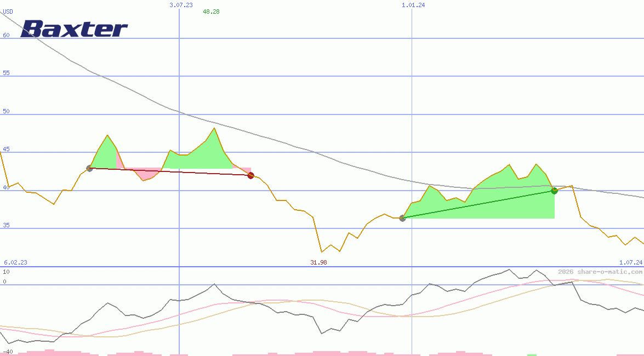This screenshot has height=356, width=644.
Task: Click the price axis value 50
Action: tap(5, 111)
